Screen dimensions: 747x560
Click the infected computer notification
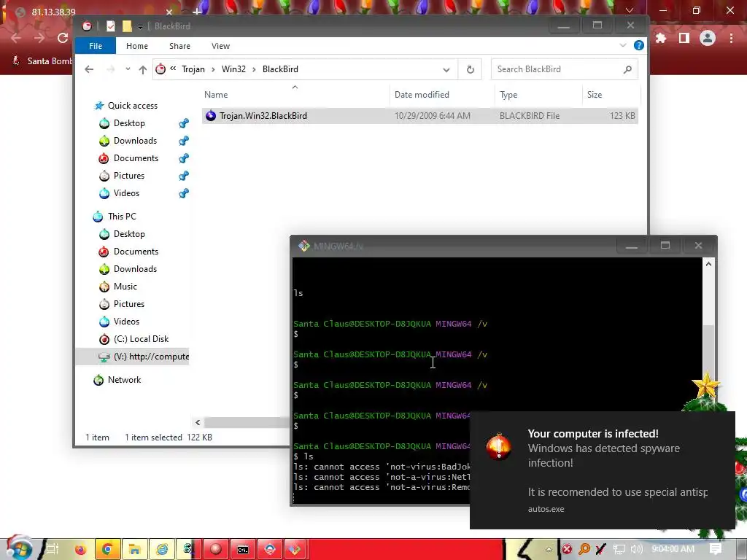click(x=602, y=470)
